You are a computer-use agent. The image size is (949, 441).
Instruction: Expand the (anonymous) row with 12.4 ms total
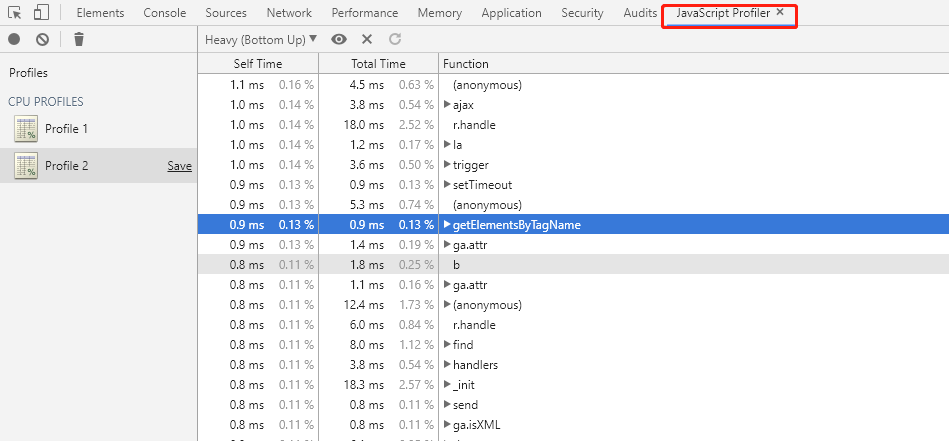(447, 304)
